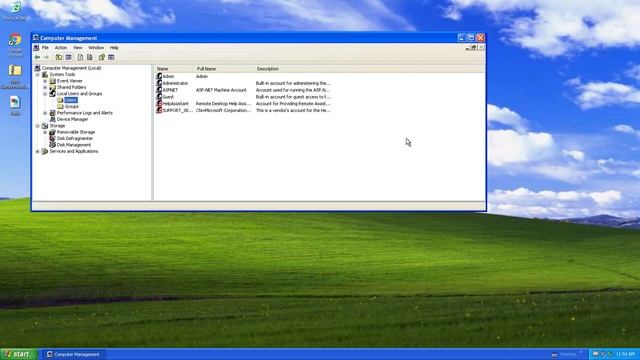Click the last icon on the toolbar
The height and width of the screenshot is (360, 640).
111,57
